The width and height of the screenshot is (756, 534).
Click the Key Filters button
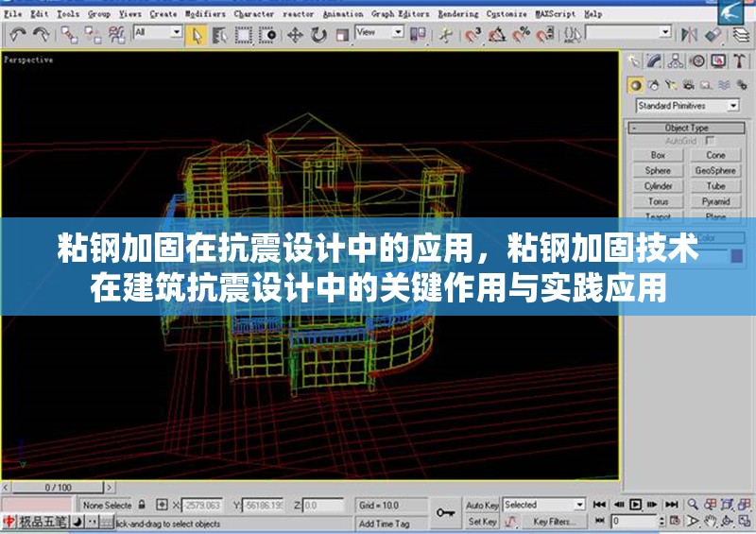point(554,521)
